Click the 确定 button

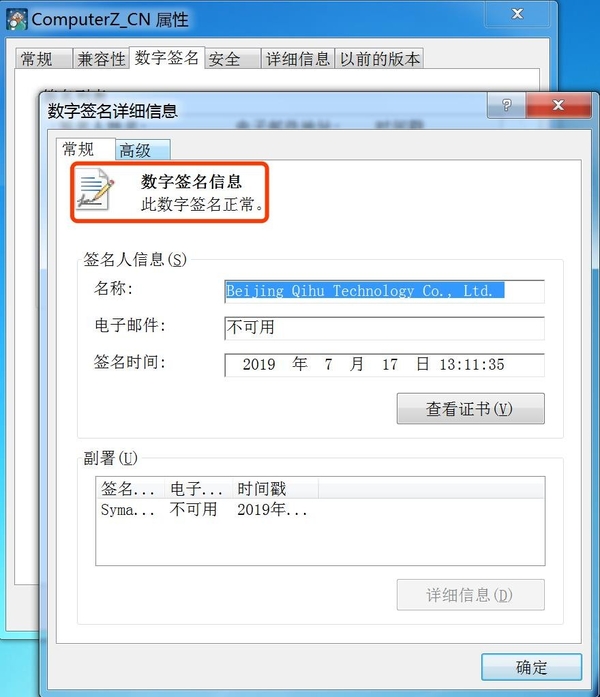(532, 667)
